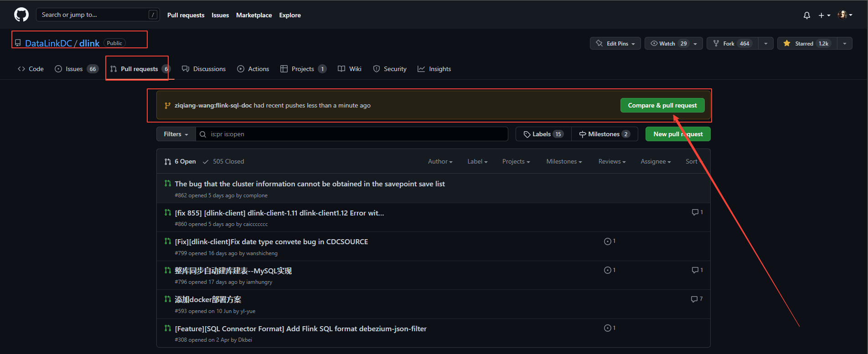Show the 6 Open pull requests

pos(180,161)
